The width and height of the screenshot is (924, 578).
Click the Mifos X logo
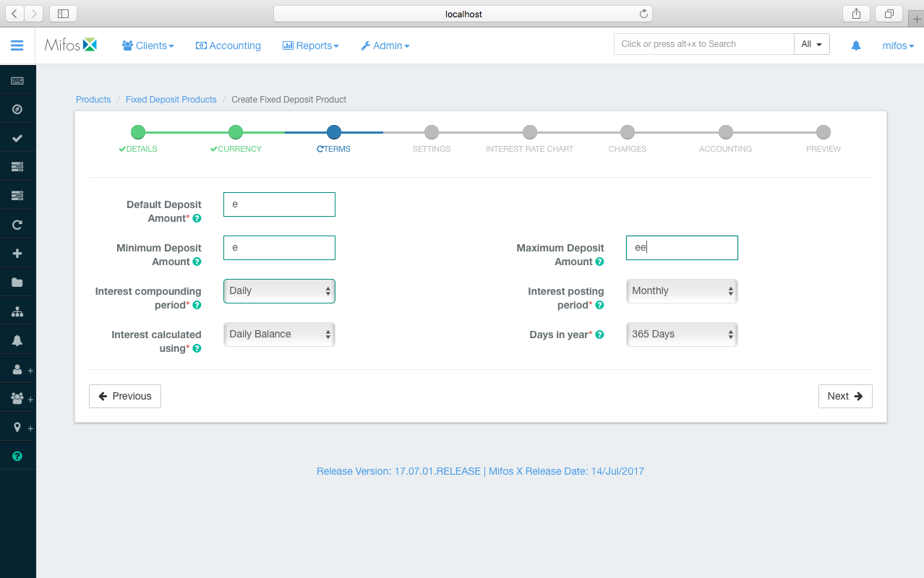70,44
